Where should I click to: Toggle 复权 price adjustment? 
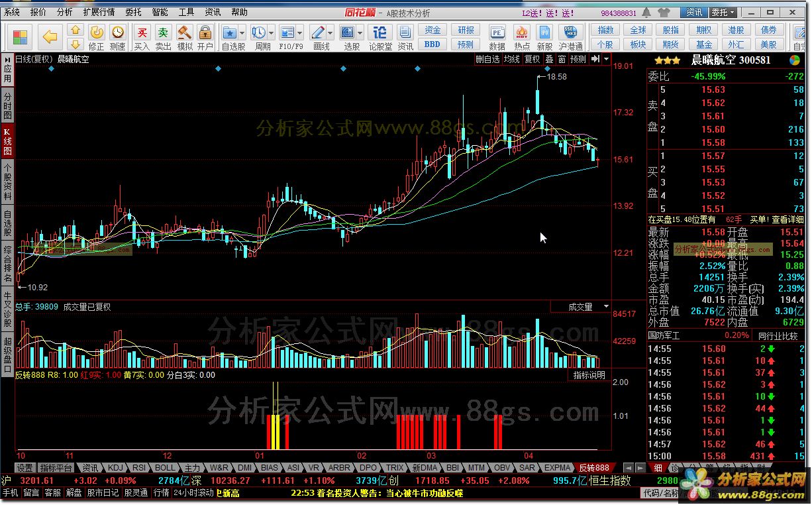(x=533, y=59)
